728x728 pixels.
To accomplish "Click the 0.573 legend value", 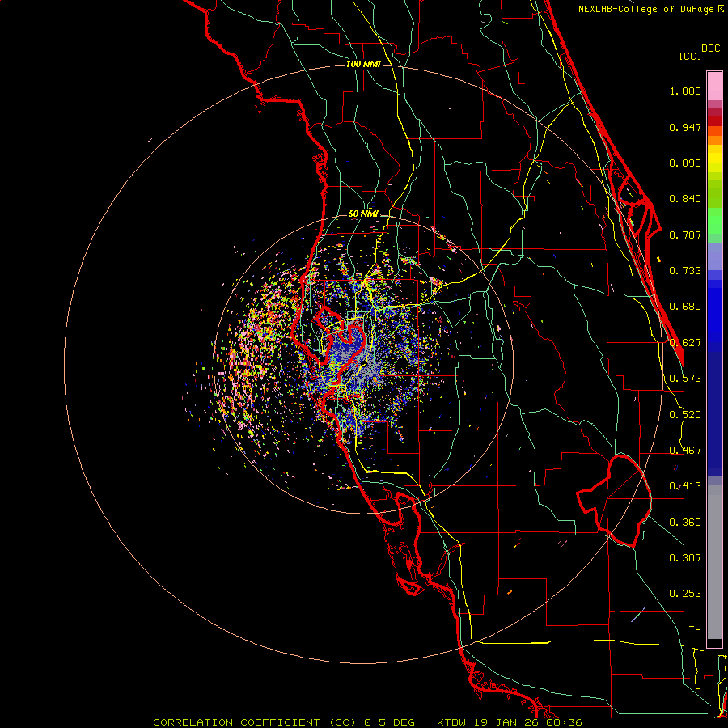I will pyautogui.click(x=685, y=379).
